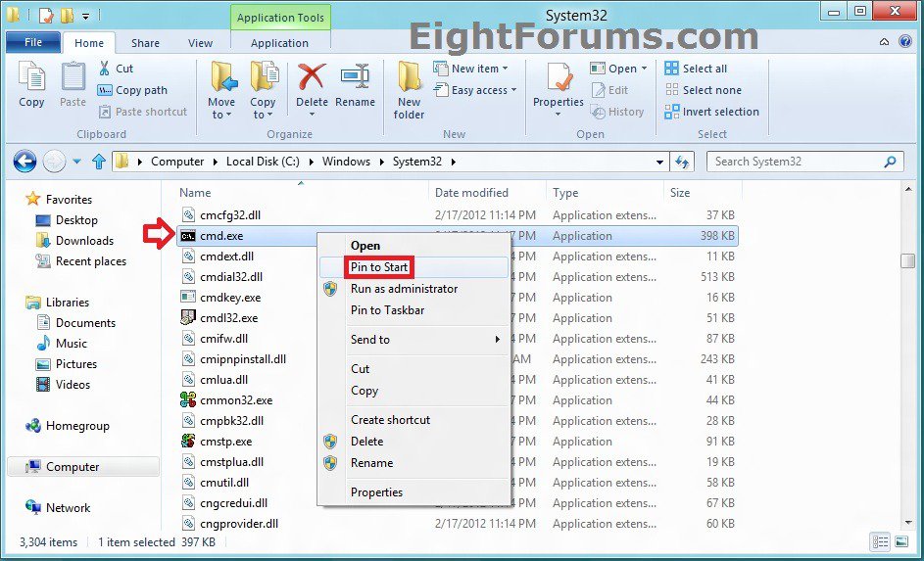Image resolution: width=924 pixels, height=561 pixels.
Task: Click the Forward navigation arrow
Action: (x=54, y=162)
